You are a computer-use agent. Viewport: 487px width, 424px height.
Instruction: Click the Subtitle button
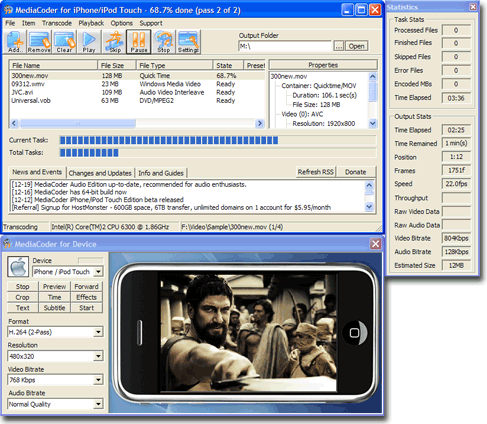[x=54, y=308]
